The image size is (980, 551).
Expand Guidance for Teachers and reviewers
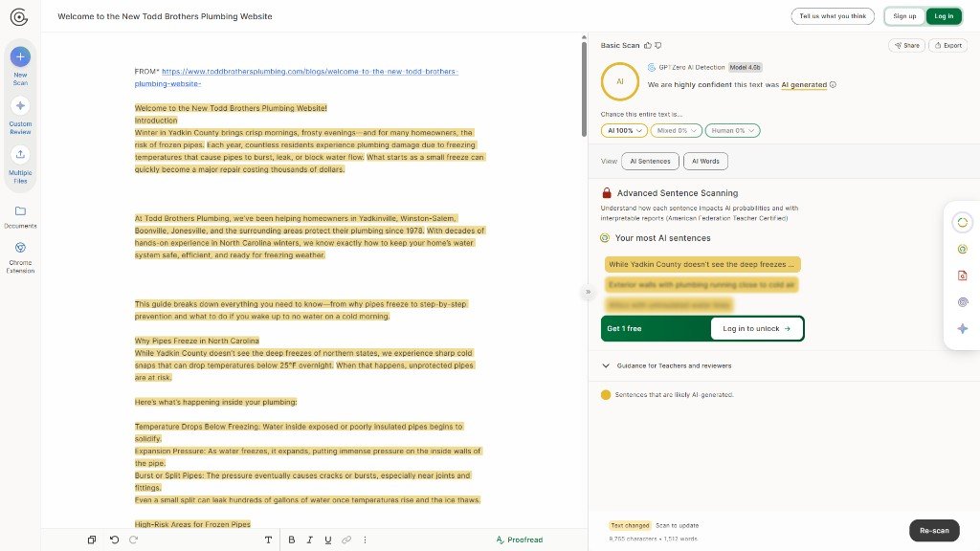pyautogui.click(x=667, y=366)
